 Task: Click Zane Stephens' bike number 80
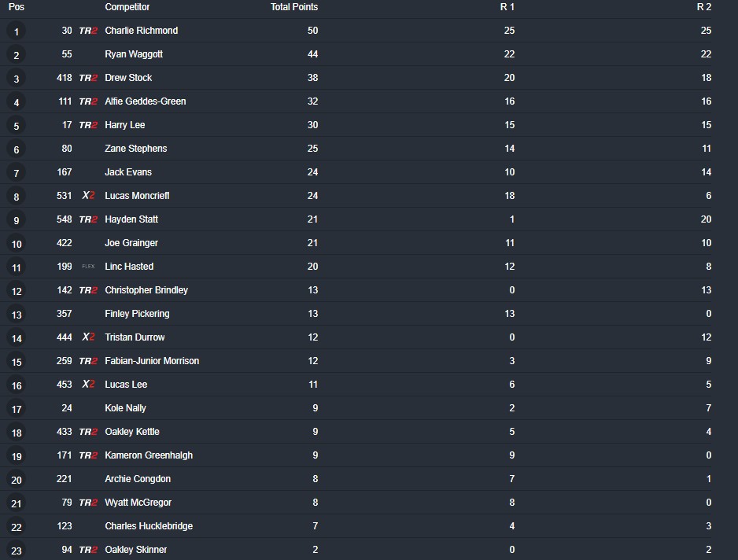click(66, 149)
